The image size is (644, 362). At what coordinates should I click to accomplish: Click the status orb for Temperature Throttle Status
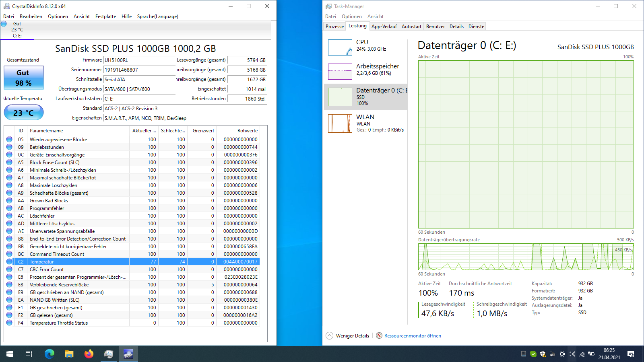coord(9,323)
